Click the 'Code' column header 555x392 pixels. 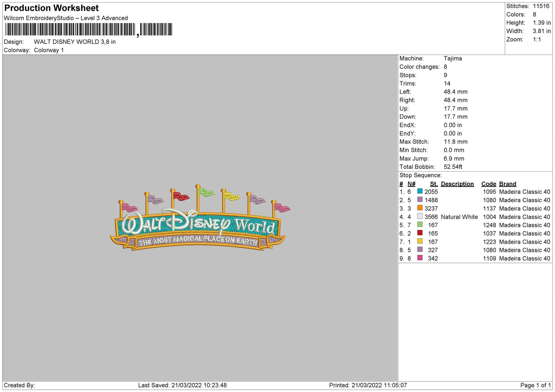coord(489,184)
